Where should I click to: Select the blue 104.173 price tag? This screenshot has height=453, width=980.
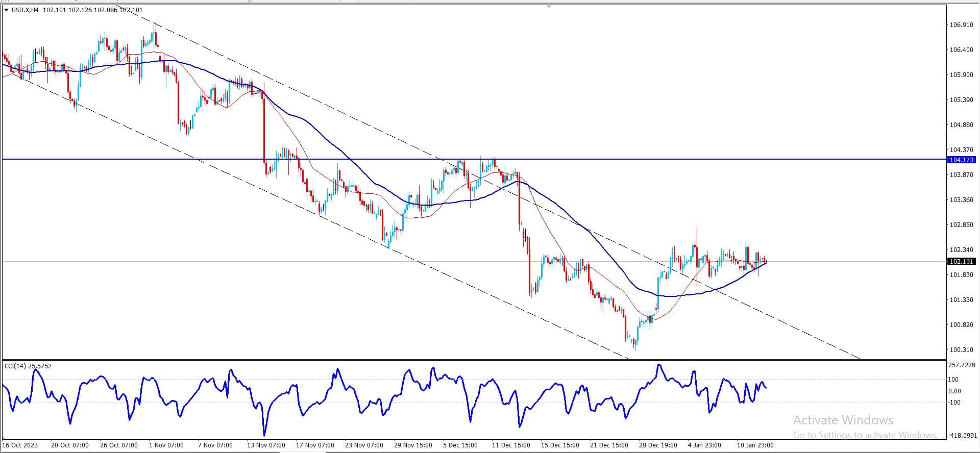point(961,160)
